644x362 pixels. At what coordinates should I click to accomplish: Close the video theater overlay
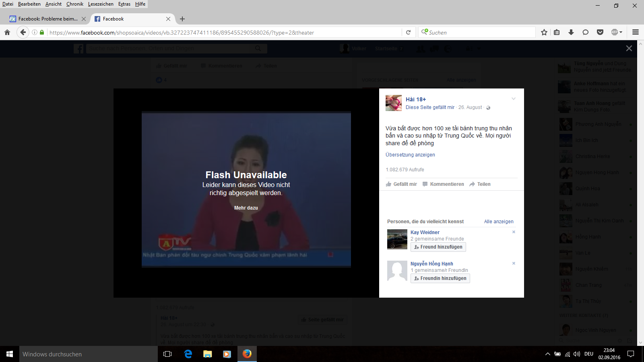629,48
